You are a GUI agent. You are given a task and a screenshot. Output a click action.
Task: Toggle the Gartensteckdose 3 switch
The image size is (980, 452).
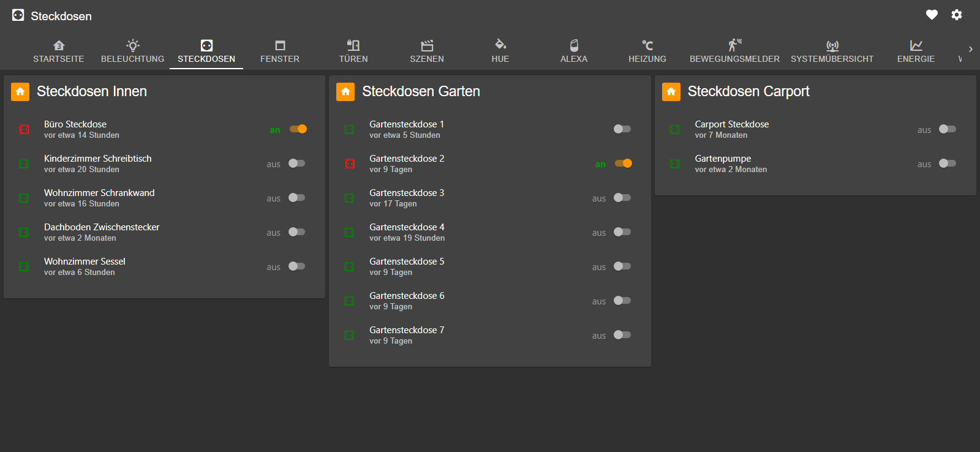click(x=622, y=197)
